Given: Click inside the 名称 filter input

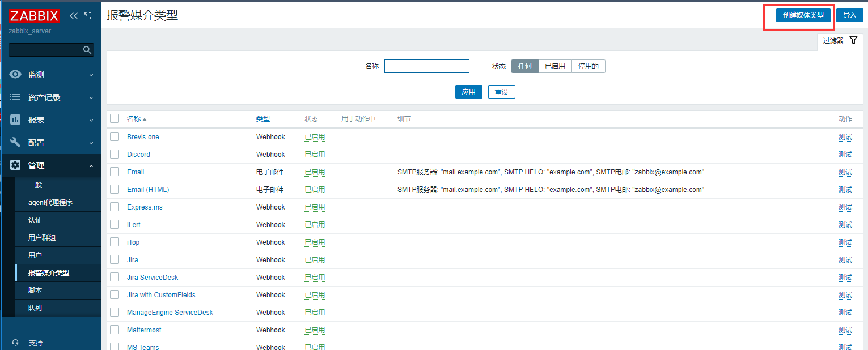Looking at the screenshot, I should point(426,66).
